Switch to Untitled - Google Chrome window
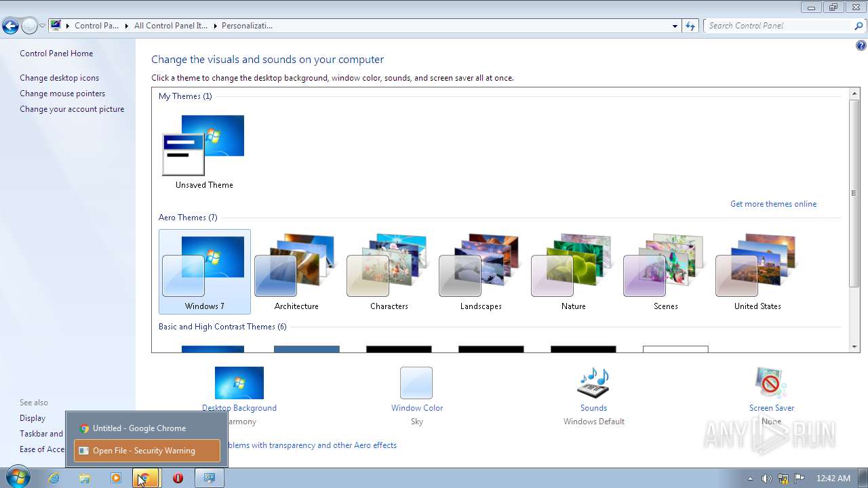 click(146, 428)
